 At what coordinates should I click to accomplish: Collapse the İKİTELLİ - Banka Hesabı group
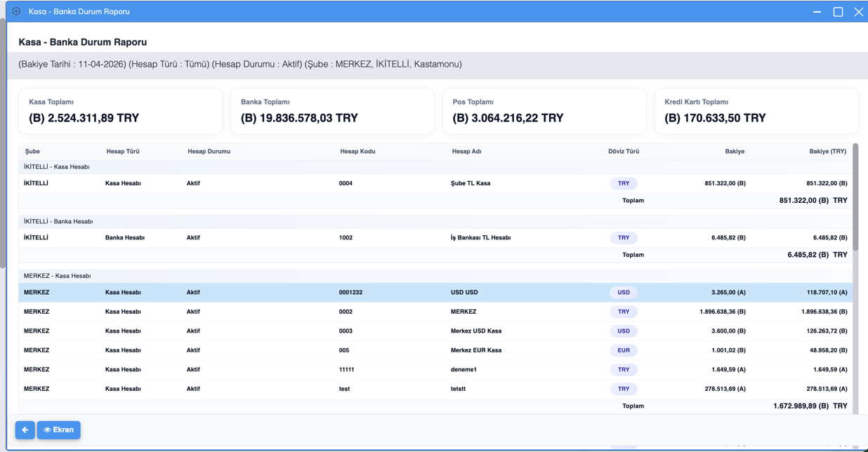point(58,222)
